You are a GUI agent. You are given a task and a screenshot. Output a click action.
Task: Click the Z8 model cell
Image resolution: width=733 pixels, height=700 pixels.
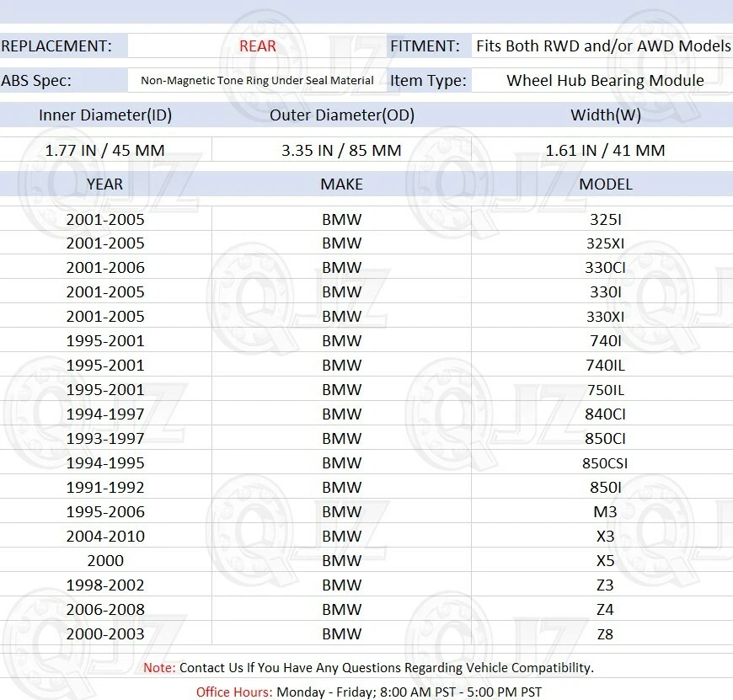(605, 634)
